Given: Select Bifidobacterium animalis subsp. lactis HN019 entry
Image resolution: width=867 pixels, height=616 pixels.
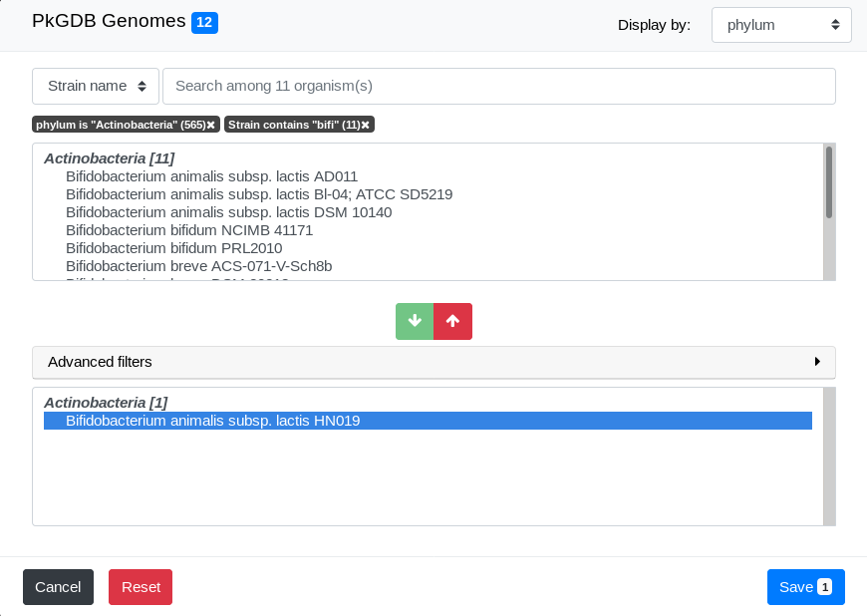Looking at the screenshot, I should 428,421.
